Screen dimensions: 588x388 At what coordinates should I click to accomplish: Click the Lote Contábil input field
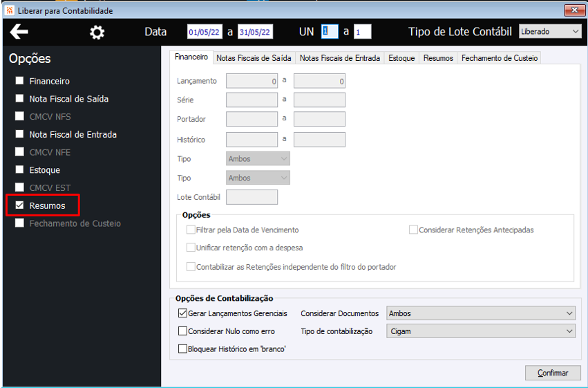click(252, 197)
